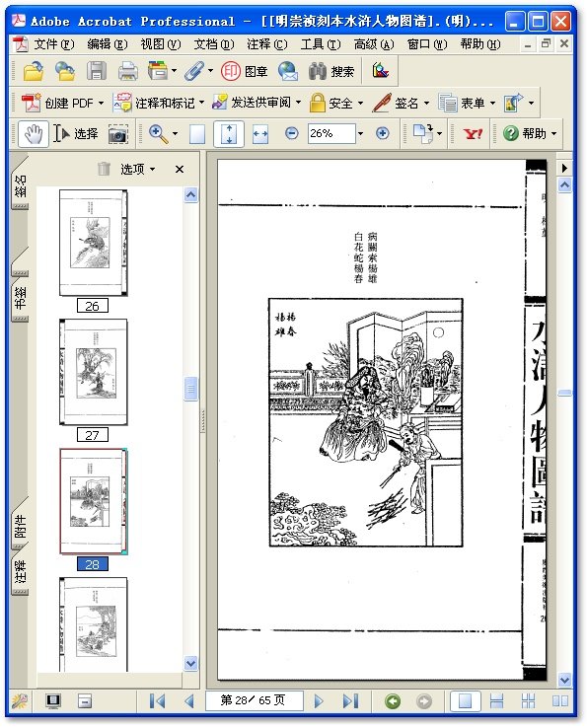The height and width of the screenshot is (728, 588).
Task: Switch to the 附件 side panel tab
Action: coord(20,526)
